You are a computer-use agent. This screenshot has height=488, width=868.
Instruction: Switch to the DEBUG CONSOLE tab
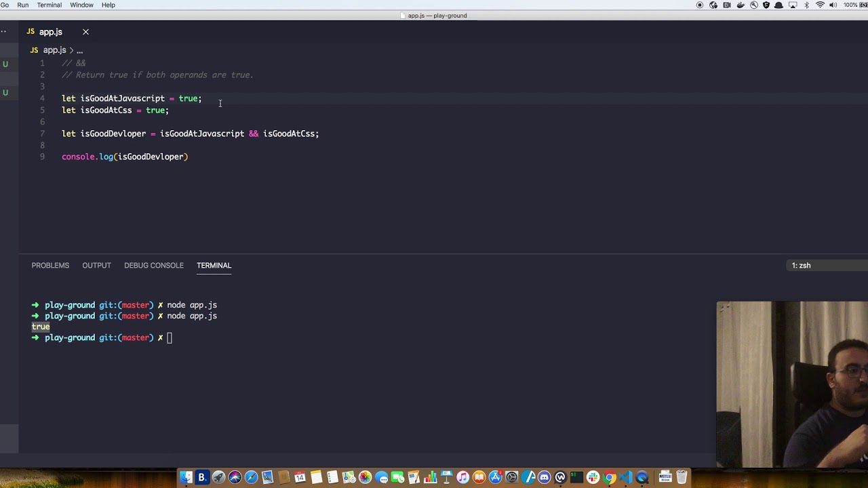[154, 265]
